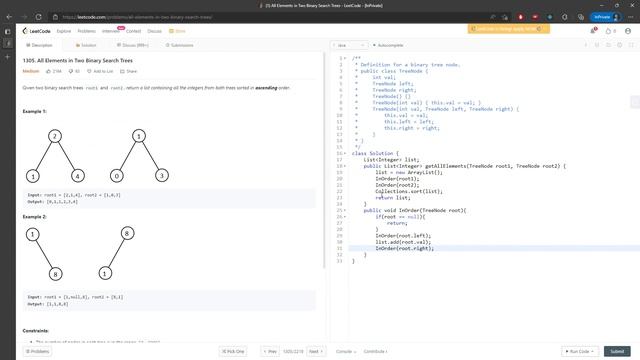
Task: Collapse if block fold arrow at line 26
Action: (x=345, y=217)
